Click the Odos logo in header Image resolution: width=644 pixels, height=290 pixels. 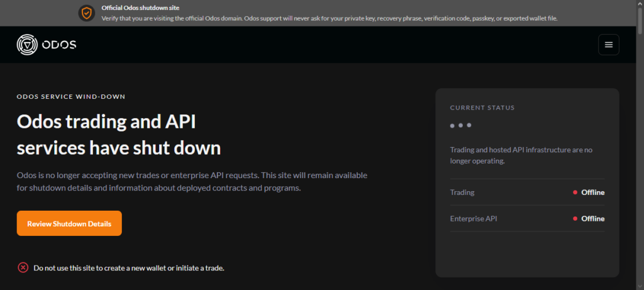point(47,45)
